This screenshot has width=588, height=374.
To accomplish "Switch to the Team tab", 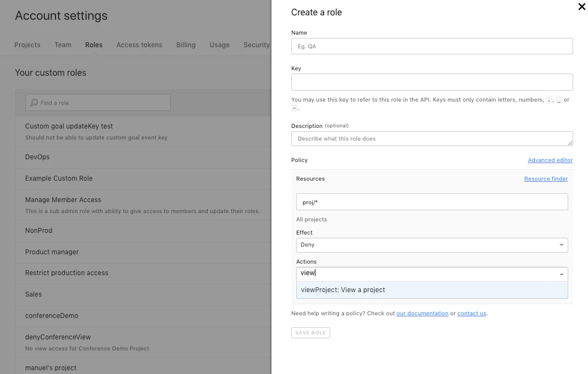I will pos(62,44).
